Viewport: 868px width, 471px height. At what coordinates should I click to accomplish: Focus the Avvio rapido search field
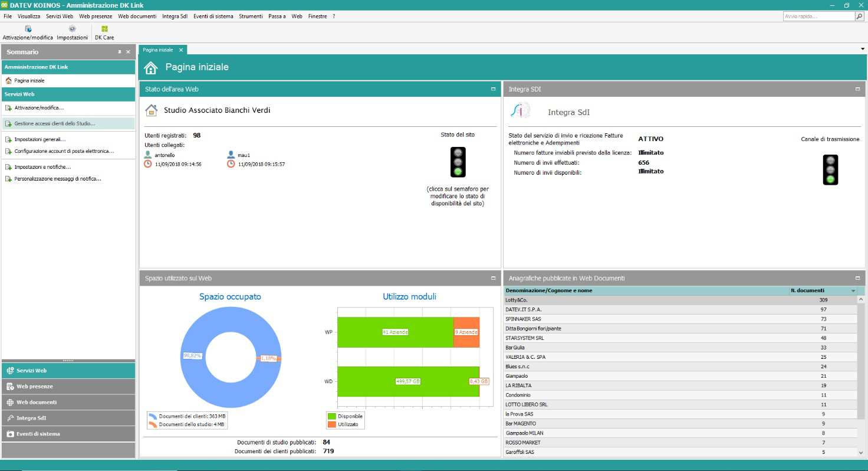tap(818, 17)
